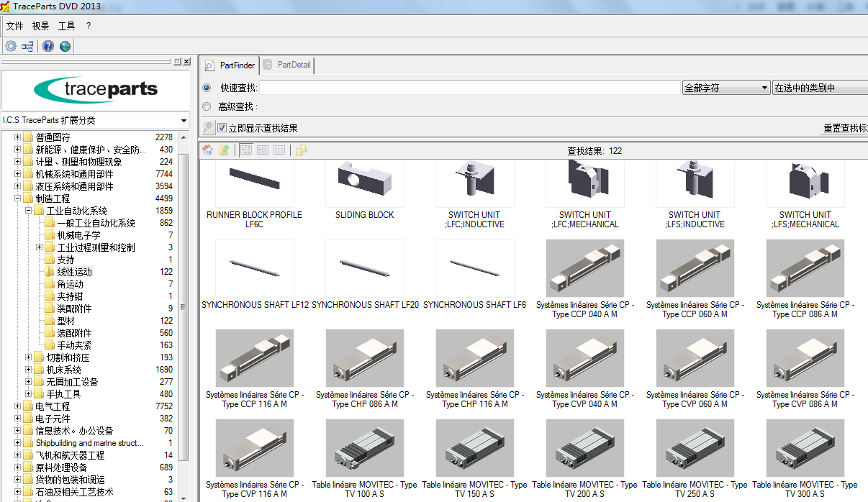Switch to detailed list view icon
The image size is (868, 502).
pyautogui.click(x=278, y=150)
